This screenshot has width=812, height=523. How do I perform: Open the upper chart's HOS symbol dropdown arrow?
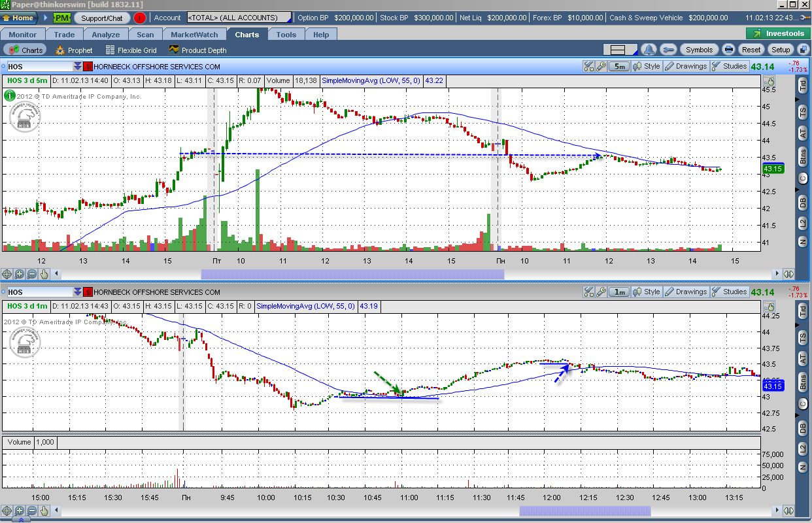click(x=78, y=66)
